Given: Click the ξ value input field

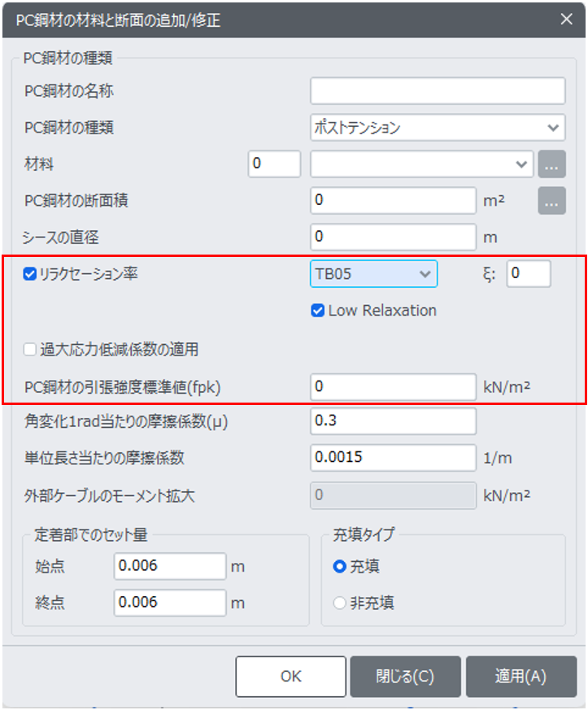Looking at the screenshot, I should (x=529, y=273).
